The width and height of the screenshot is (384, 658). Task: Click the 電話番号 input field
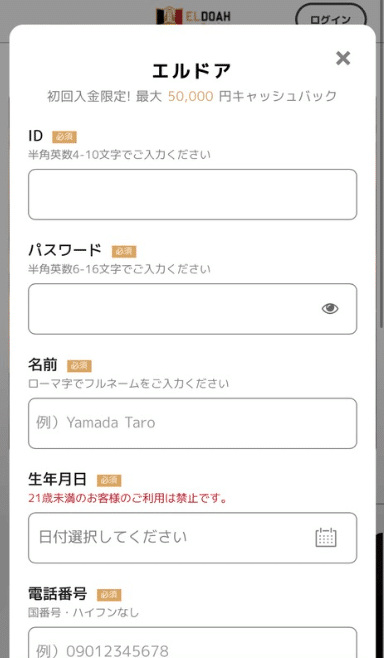click(x=193, y=643)
